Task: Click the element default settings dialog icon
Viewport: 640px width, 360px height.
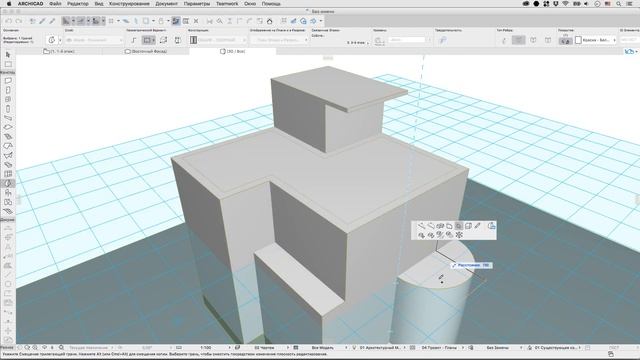Action: tap(51, 40)
